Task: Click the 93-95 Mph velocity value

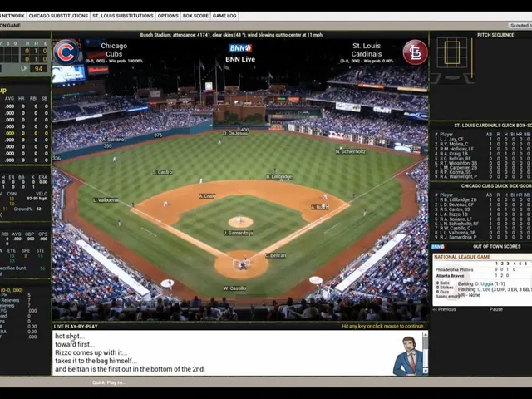Action: [x=37, y=199]
